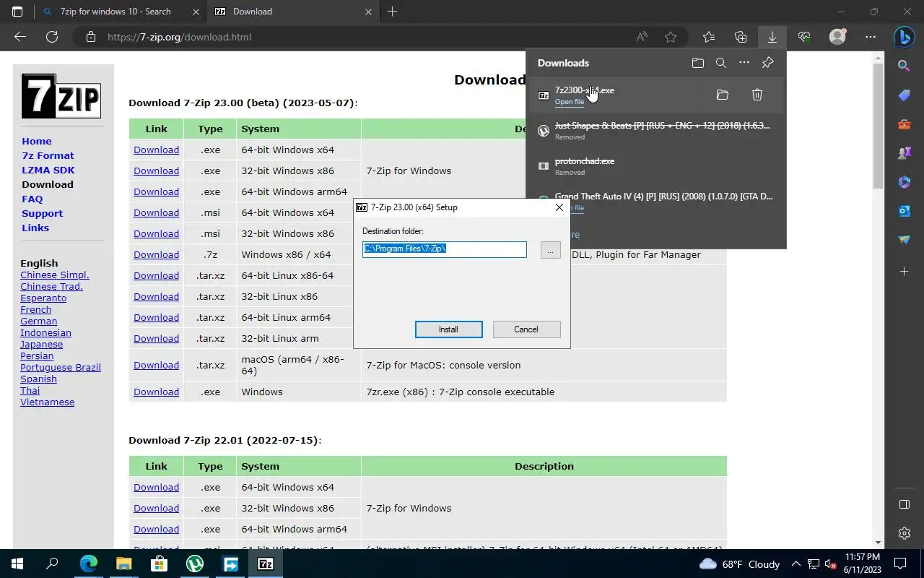Image resolution: width=924 pixels, height=578 pixels.
Task: Open the LZMA SDK link
Action: tap(48, 170)
